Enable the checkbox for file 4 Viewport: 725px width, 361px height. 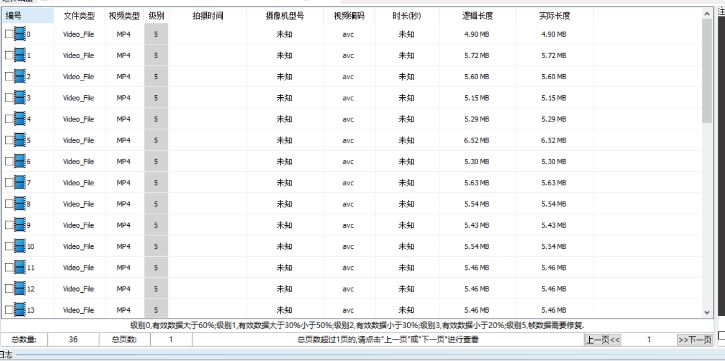9,119
